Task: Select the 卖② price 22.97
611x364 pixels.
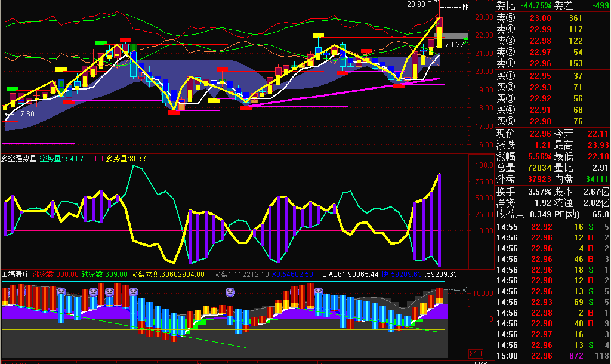Action: 541,52
